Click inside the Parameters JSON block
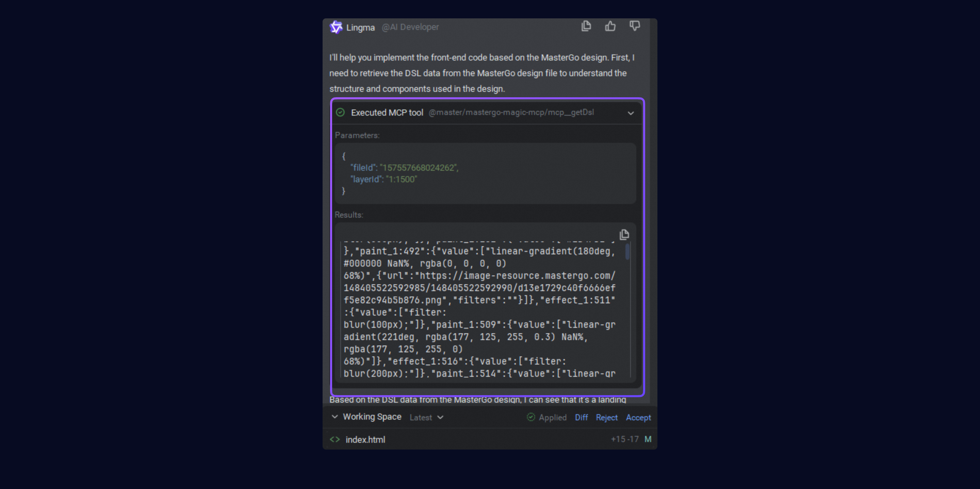The width and height of the screenshot is (980, 489). click(x=485, y=173)
